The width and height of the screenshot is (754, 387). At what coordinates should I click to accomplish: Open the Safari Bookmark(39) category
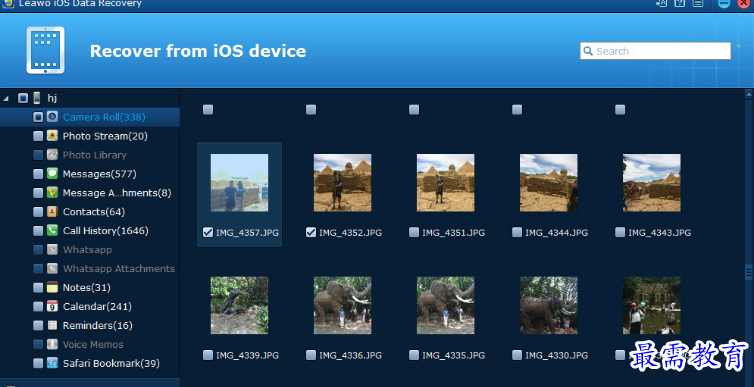tap(111, 363)
